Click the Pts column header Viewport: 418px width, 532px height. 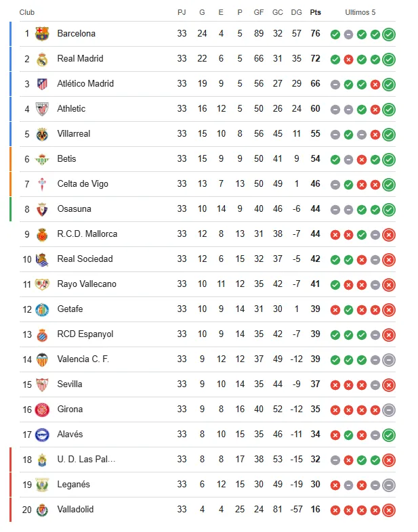coord(316,12)
